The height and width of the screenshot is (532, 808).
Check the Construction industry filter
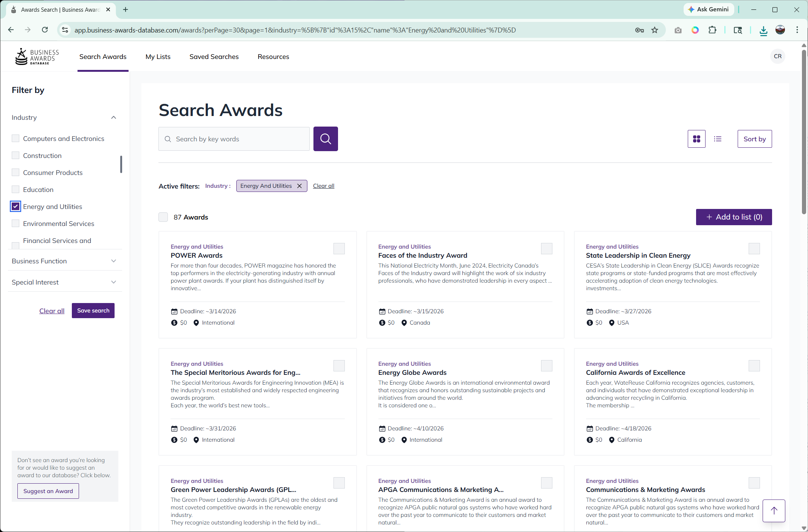(16, 155)
